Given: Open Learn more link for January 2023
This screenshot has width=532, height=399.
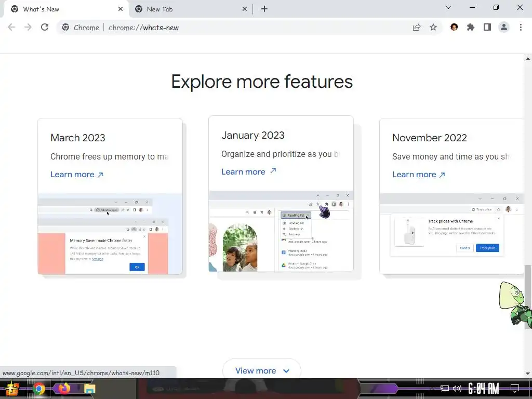Looking at the screenshot, I should pos(249,171).
